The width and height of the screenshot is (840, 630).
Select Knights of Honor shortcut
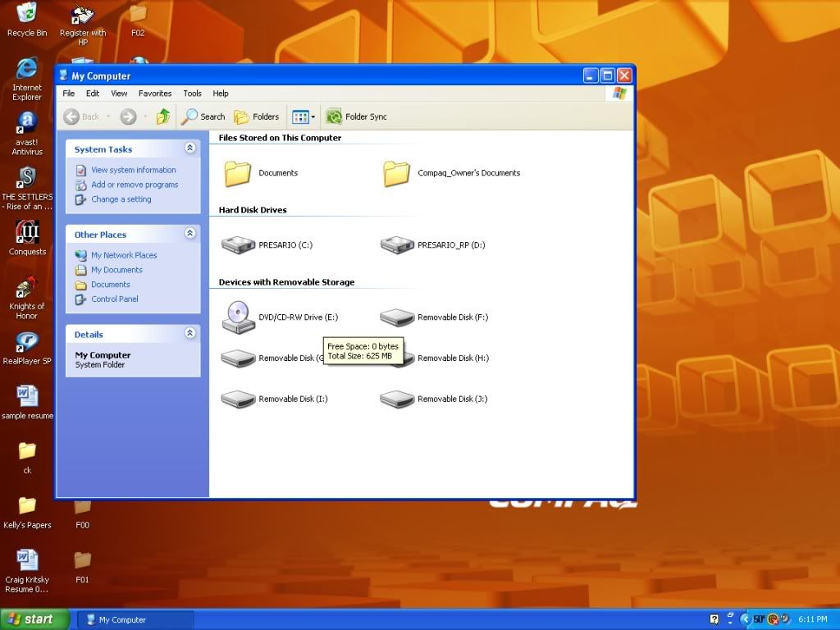pyautogui.click(x=27, y=298)
